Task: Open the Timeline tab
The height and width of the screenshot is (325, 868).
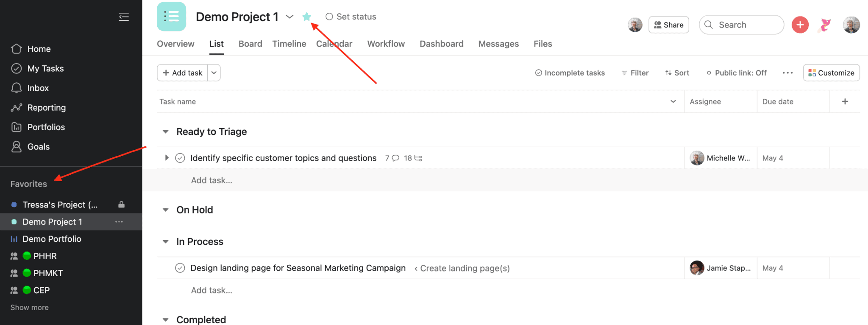Action: point(289,44)
